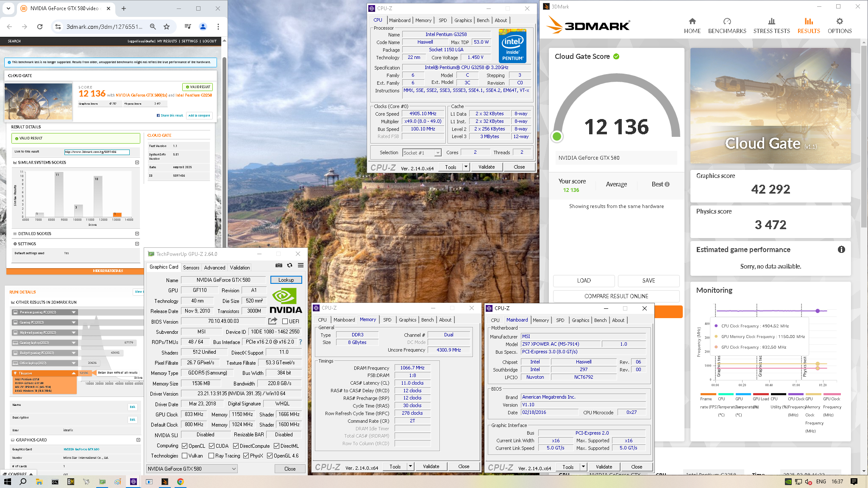Image resolution: width=868 pixels, height=488 pixels.
Task: Reload the 3dmark.com page in Chrome
Action: (x=40, y=27)
